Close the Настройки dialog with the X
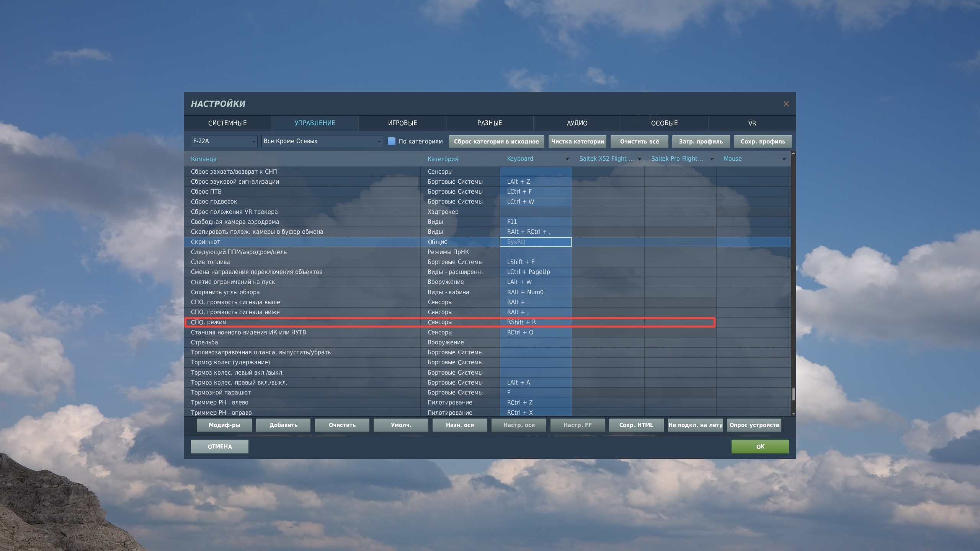Image resolution: width=980 pixels, height=551 pixels. pyautogui.click(x=786, y=104)
